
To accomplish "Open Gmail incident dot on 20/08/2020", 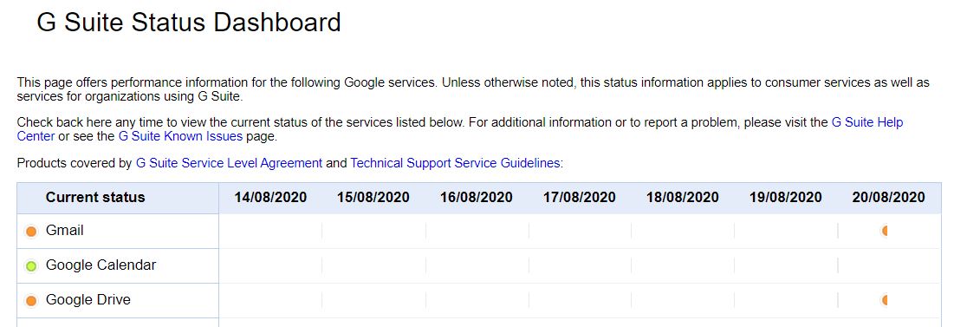I will pyautogui.click(x=885, y=231).
